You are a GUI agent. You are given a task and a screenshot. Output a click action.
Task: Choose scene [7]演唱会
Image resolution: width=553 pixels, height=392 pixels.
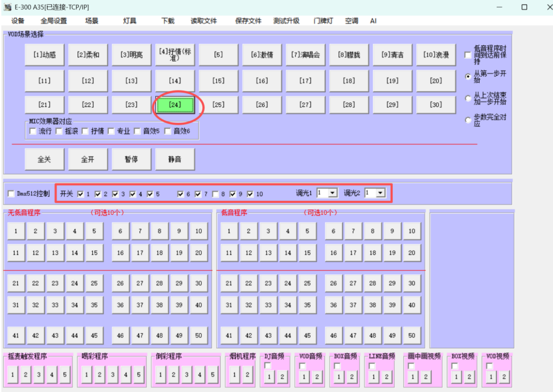coord(305,55)
